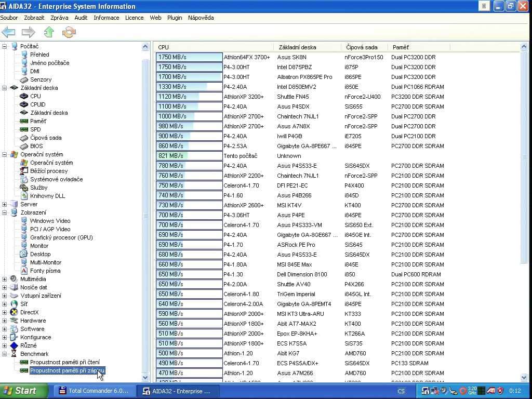
Task: Open the Soubor menu
Action: click(x=9, y=18)
